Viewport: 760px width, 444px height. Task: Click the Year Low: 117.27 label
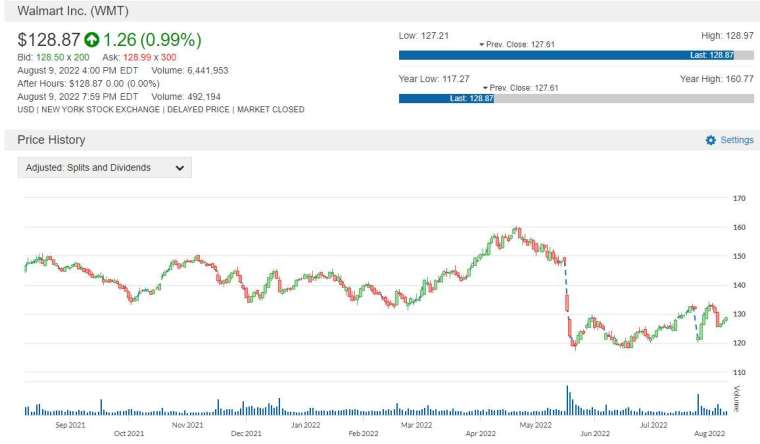(x=434, y=79)
